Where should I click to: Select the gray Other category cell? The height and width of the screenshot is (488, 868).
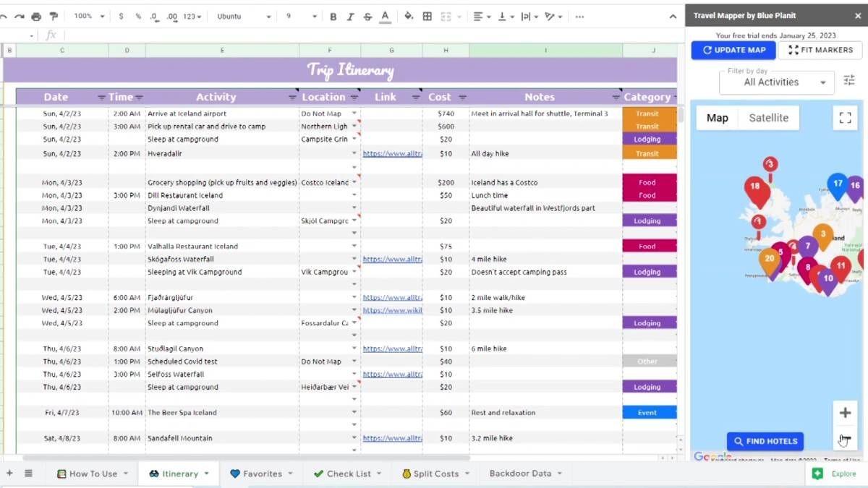pyautogui.click(x=650, y=361)
